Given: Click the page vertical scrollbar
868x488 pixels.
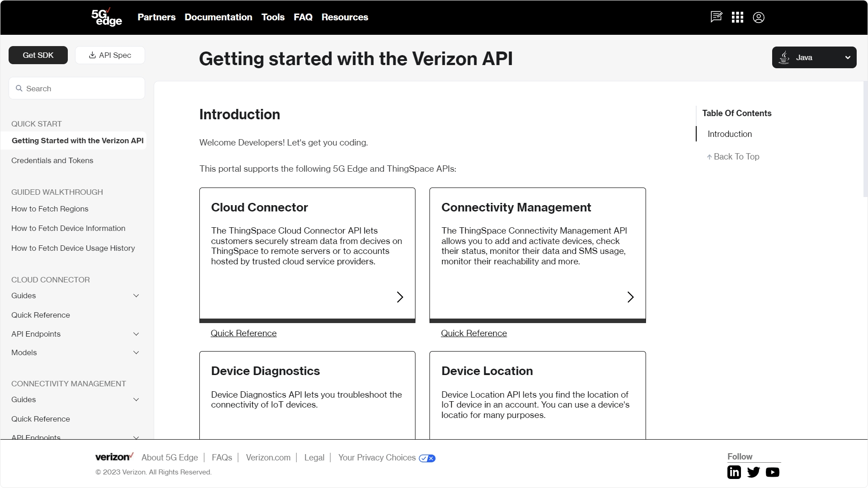Looking at the screenshot, I should [865, 139].
